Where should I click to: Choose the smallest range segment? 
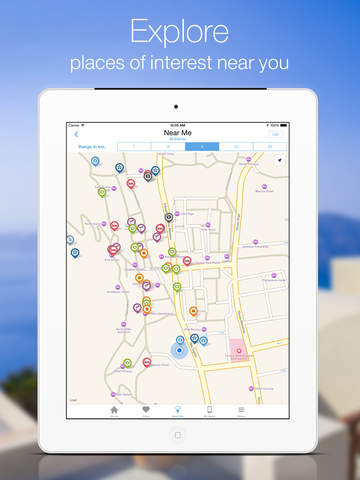[x=134, y=147]
